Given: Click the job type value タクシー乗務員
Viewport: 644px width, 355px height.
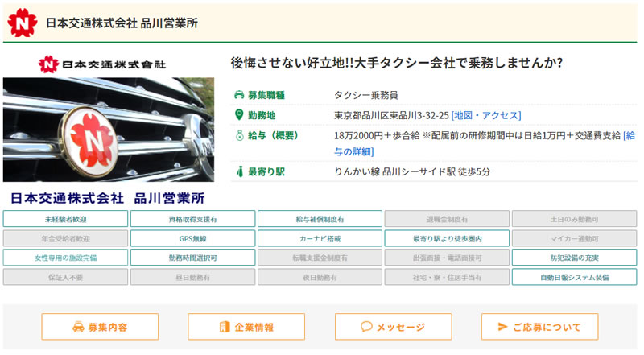Looking at the screenshot, I should point(366,95).
